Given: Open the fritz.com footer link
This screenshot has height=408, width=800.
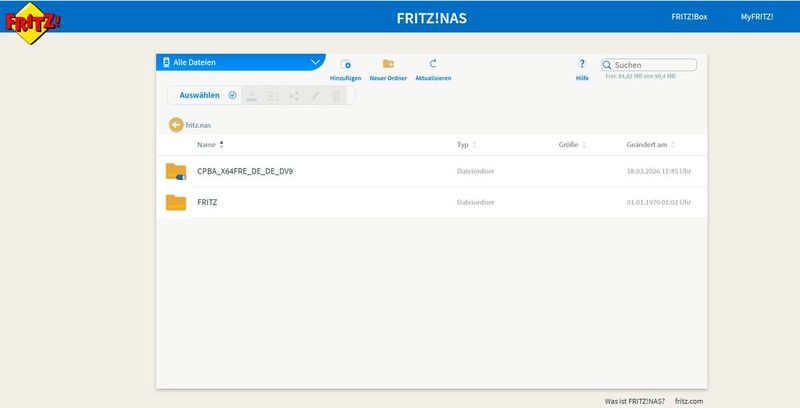Looking at the screenshot, I should [x=689, y=401].
